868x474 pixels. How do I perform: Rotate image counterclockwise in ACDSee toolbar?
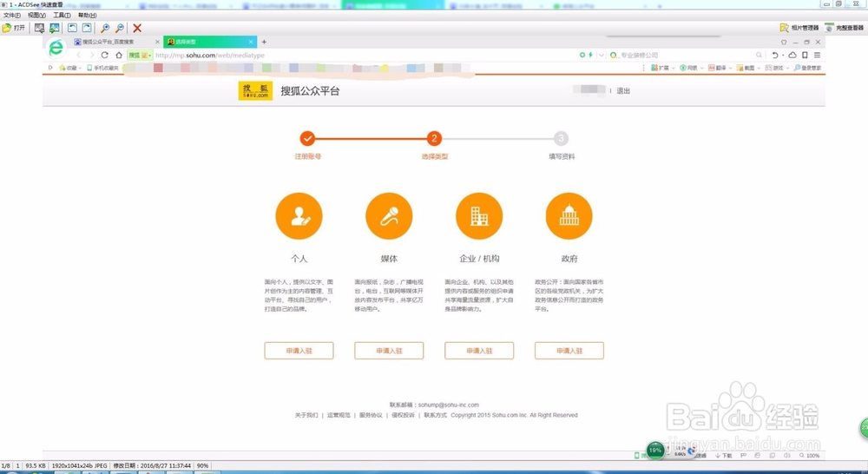coord(73,28)
